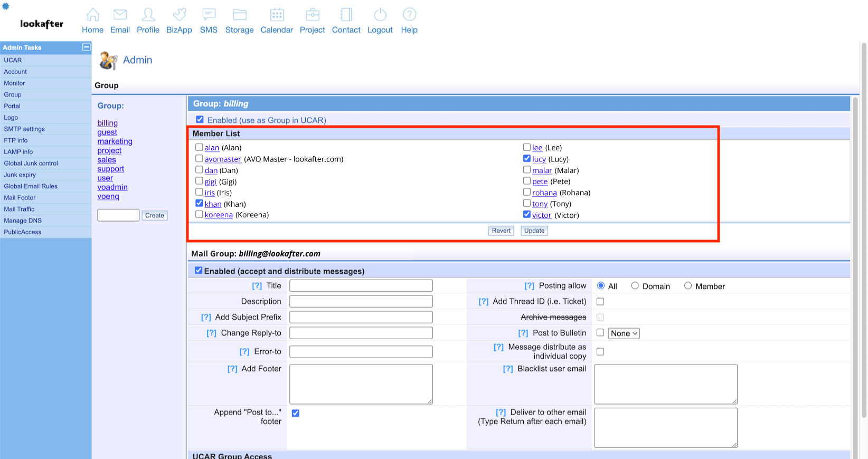Select the Domain posting radio button
This screenshot has height=459, width=868.
point(635,285)
